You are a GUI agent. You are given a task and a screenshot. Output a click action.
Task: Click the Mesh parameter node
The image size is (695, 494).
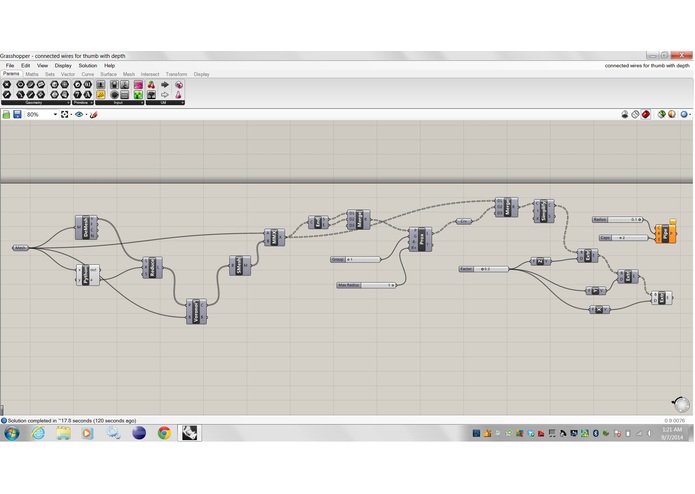[20, 248]
